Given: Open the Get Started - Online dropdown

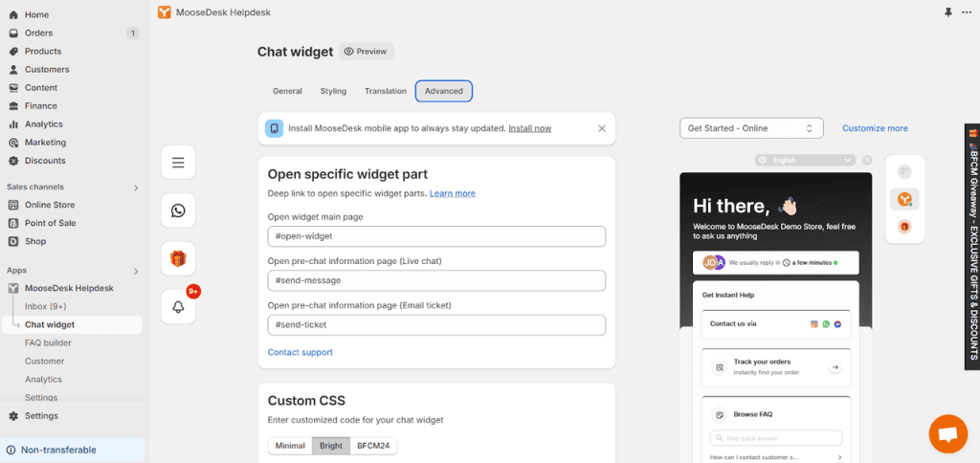Looking at the screenshot, I should click(x=751, y=128).
